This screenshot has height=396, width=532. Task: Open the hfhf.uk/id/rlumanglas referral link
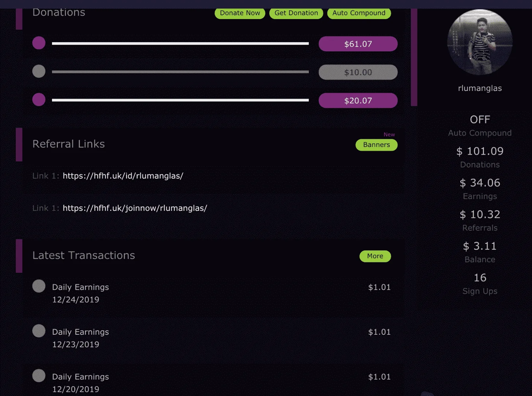[x=123, y=176]
